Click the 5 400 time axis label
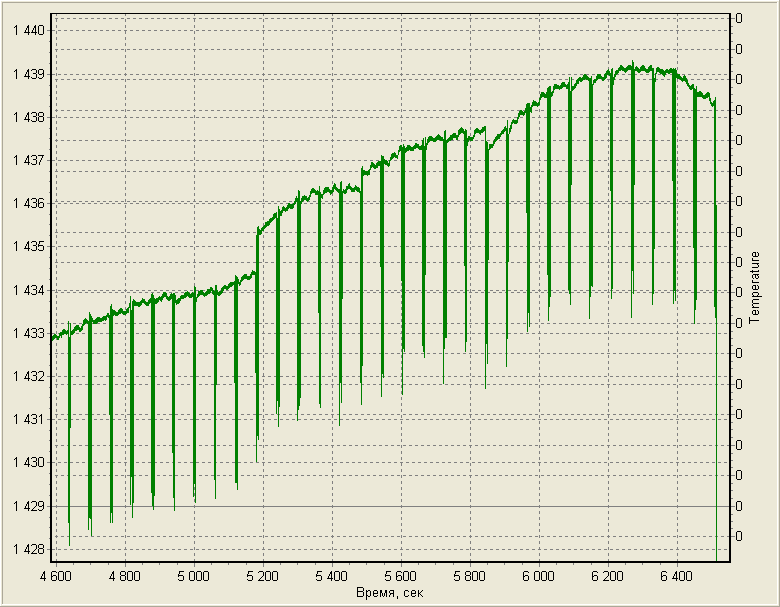The height and width of the screenshot is (607, 780). click(331, 577)
